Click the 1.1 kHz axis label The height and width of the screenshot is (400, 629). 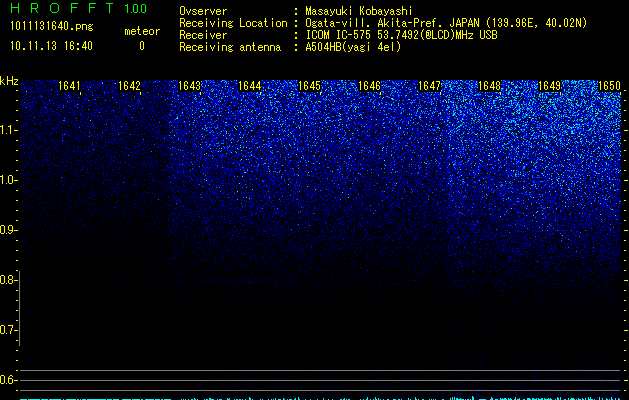pyautogui.click(x=8, y=130)
